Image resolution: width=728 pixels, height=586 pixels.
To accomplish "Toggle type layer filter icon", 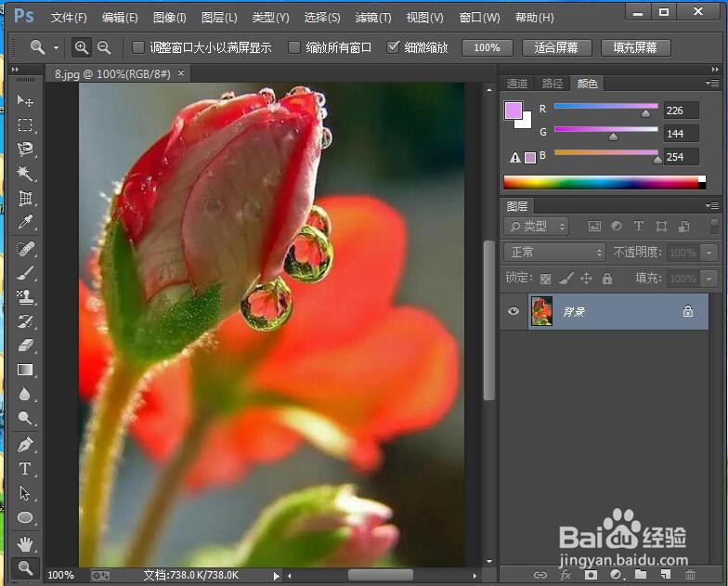I will pos(639,227).
